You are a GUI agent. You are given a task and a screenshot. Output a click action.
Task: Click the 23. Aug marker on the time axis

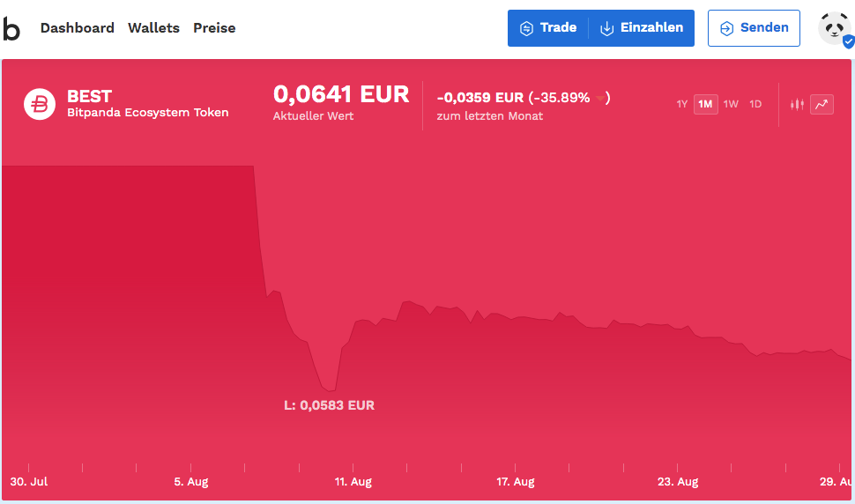[678, 481]
